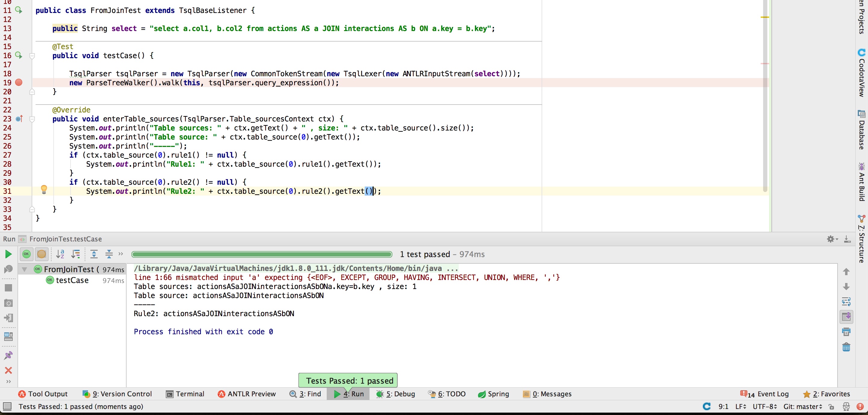Collapse the testCase method with fold arrow
868x415 pixels.
[32, 55]
